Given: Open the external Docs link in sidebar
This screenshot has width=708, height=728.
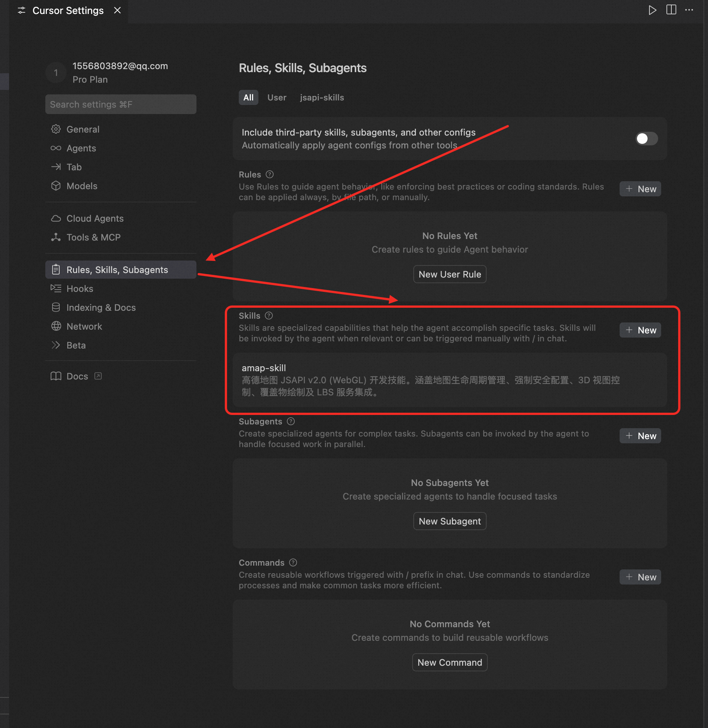Looking at the screenshot, I should pyautogui.click(x=77, y=376).
